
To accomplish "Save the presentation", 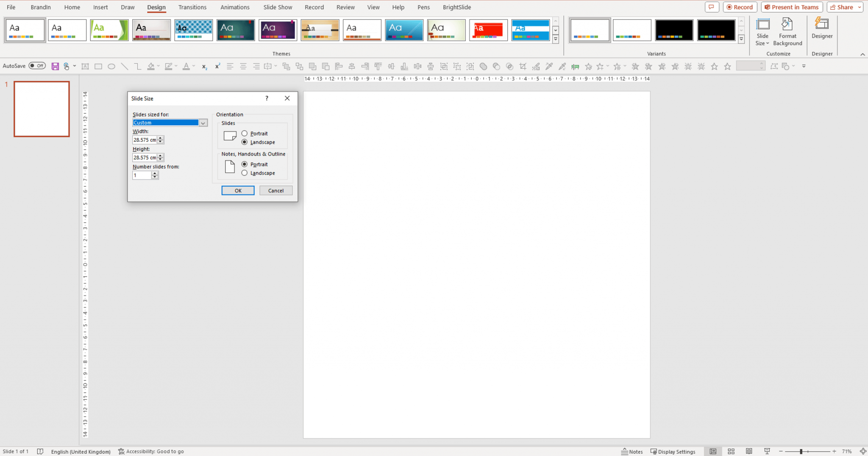I will [55, 66].
